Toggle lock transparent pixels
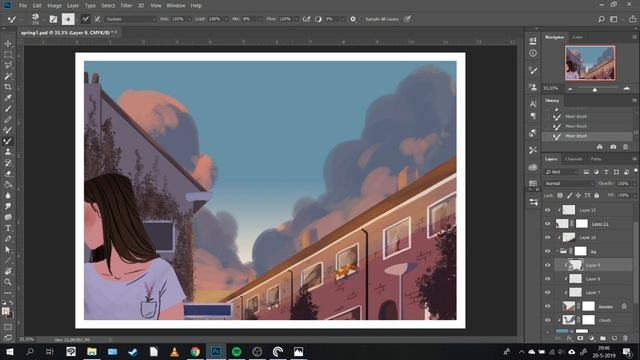 pyautogui.click(x=560, y=196)
